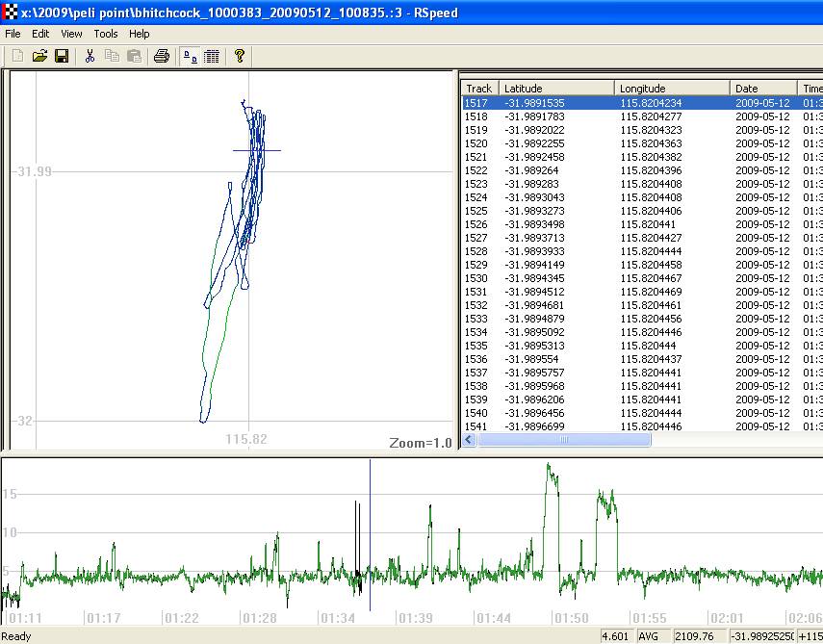Save the track using the floppy disk icon
This screenshot has width=823, height=644.
[x=61, y=57]
